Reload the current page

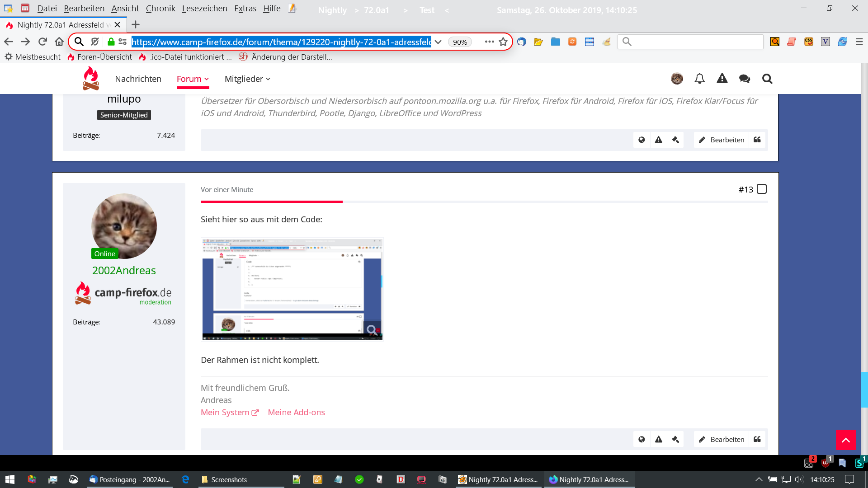click(42, 42)
